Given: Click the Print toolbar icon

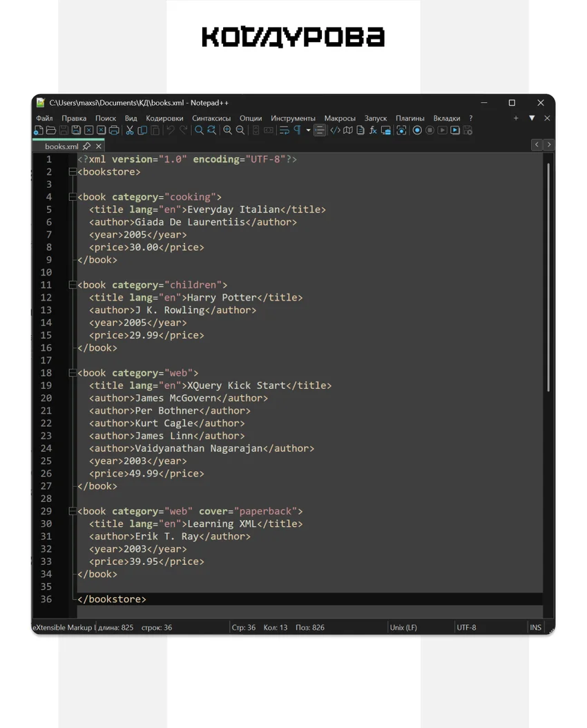Looking at the screenshot, I should tap(114, 131).
